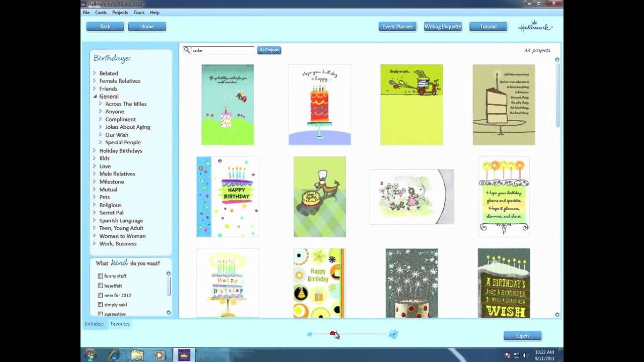644x362 pixels.
Task: Select Special People subcategory
Action: [123, 143]
